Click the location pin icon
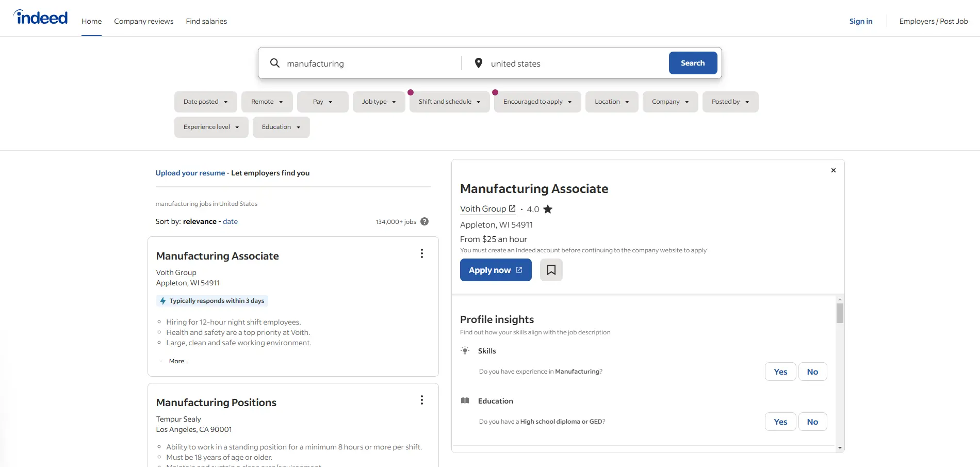 point(479,63)
